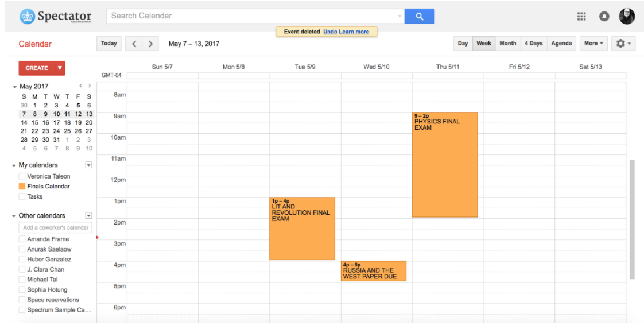Screen dimensions: 644x325
Task: Open the Create button dropdown arrow
Action: point(60,68)
